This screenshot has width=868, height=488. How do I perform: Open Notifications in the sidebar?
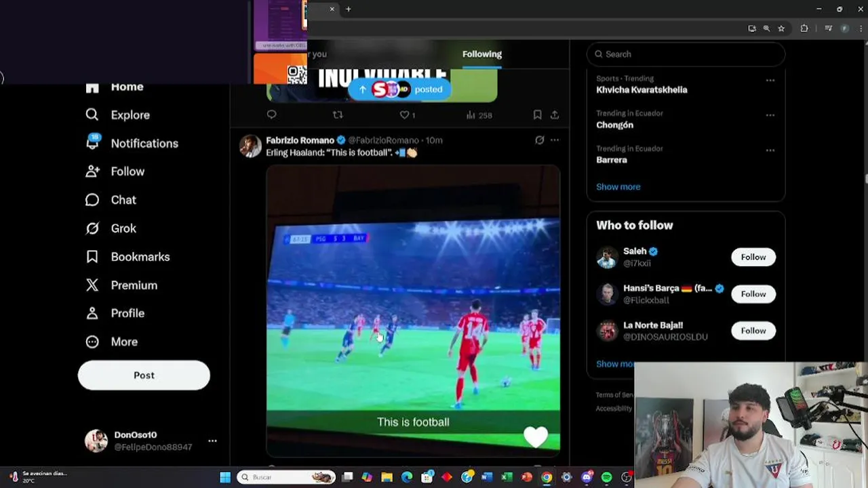tap(132, 143)
